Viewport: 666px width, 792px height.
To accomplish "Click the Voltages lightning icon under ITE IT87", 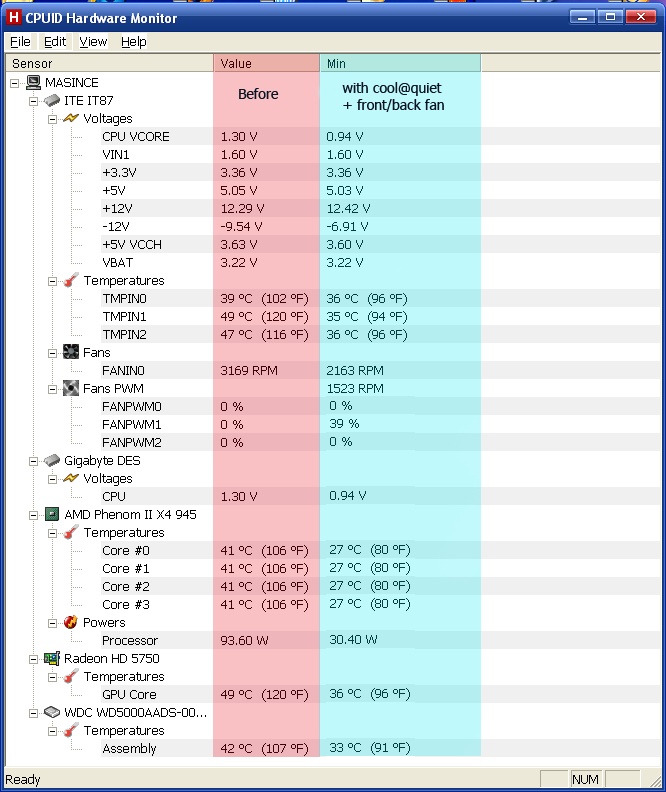I will [71, 118].
